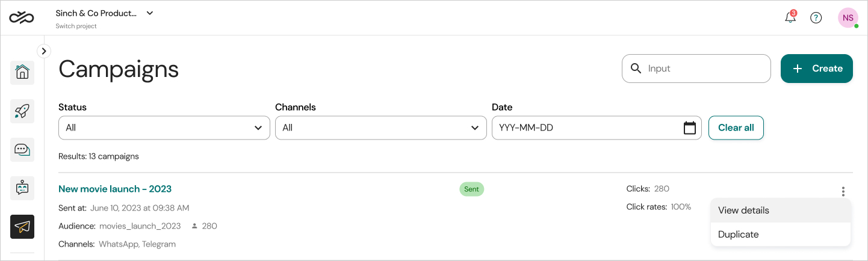
Task: Click the Sinch infinity logo
Action: pos(21,17)
